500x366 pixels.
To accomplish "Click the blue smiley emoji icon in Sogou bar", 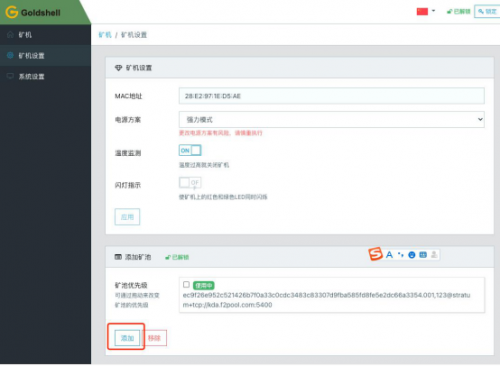I will pos(412,255).
